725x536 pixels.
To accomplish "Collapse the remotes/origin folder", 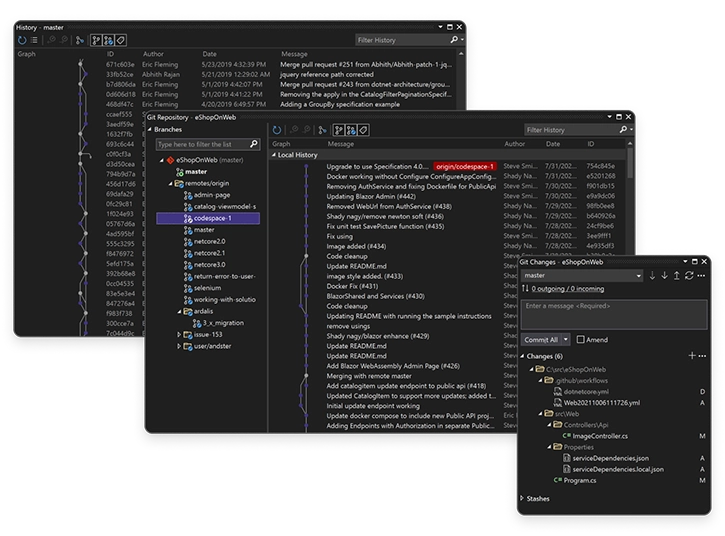I will pos(171,184).
